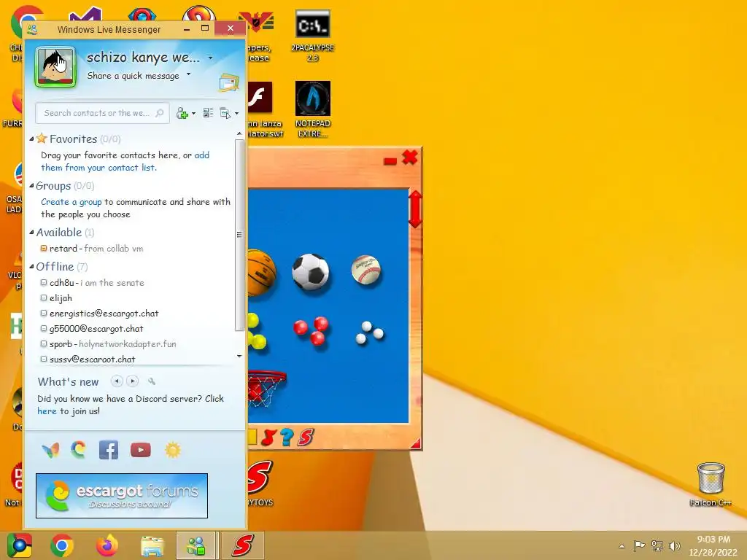Select contact sporb
The image size is (747, 560).
(108, 344)
